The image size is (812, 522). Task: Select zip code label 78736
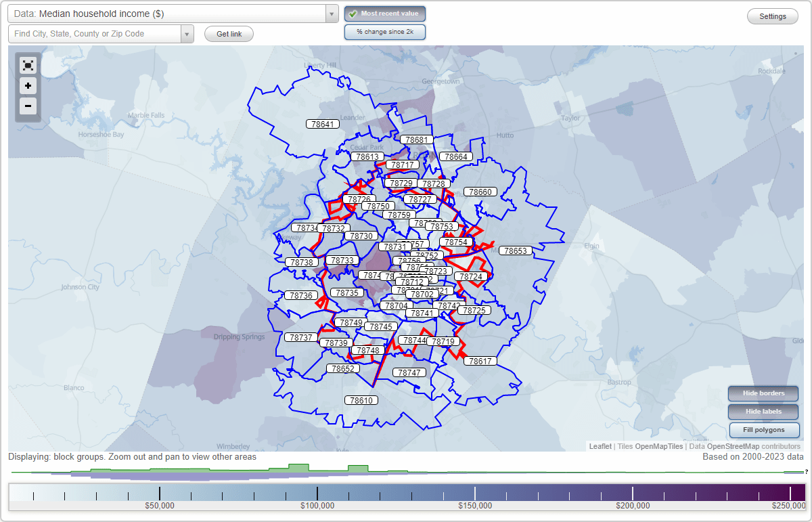click(x=300, y=295)
